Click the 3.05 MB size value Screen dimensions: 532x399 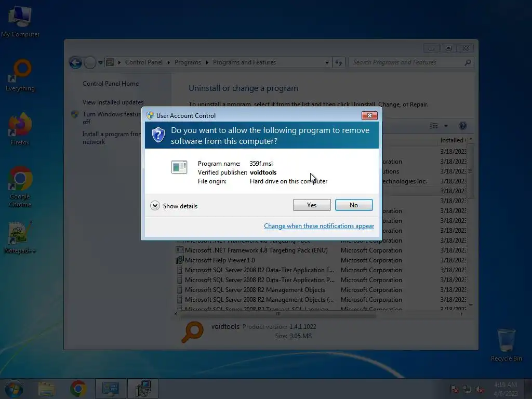coord(300,336)
